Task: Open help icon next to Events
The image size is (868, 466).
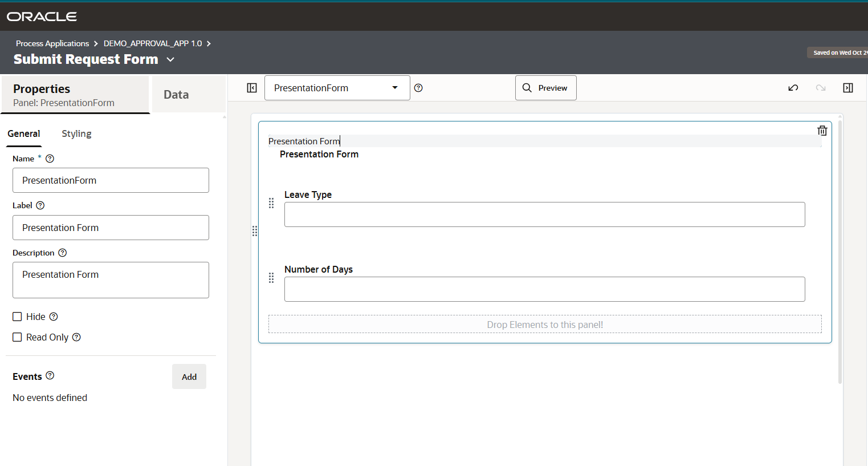Action: coord(50,375)
